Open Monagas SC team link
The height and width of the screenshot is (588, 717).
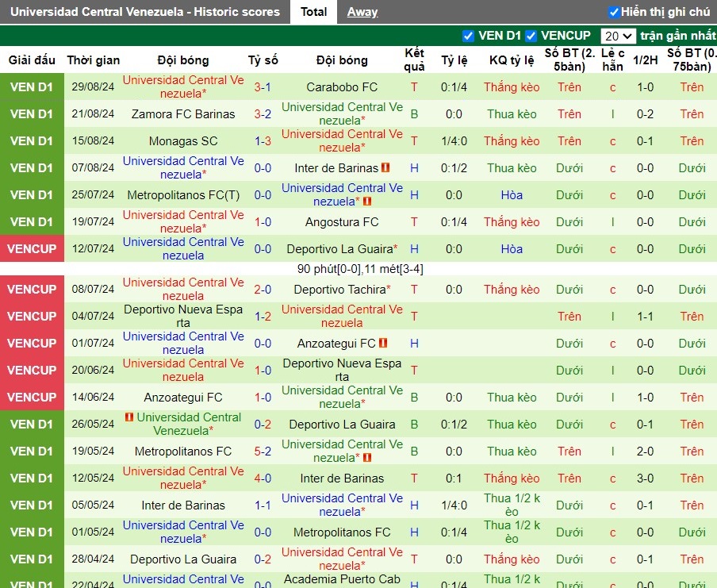(x=183, y=141)
